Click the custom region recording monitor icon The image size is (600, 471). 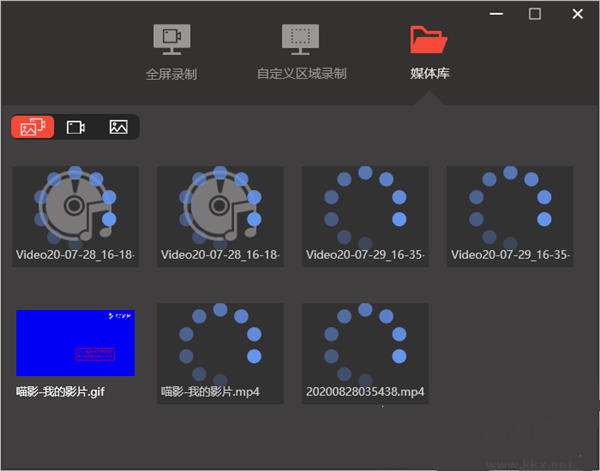pyautogui.click(x=300, y=39)
